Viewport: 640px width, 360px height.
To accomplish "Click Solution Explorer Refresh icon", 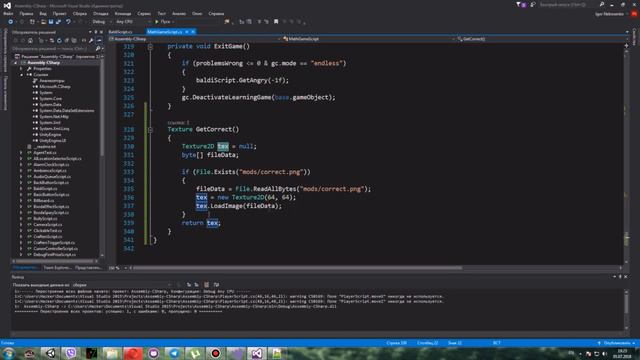I will click(x=59, y=40).
